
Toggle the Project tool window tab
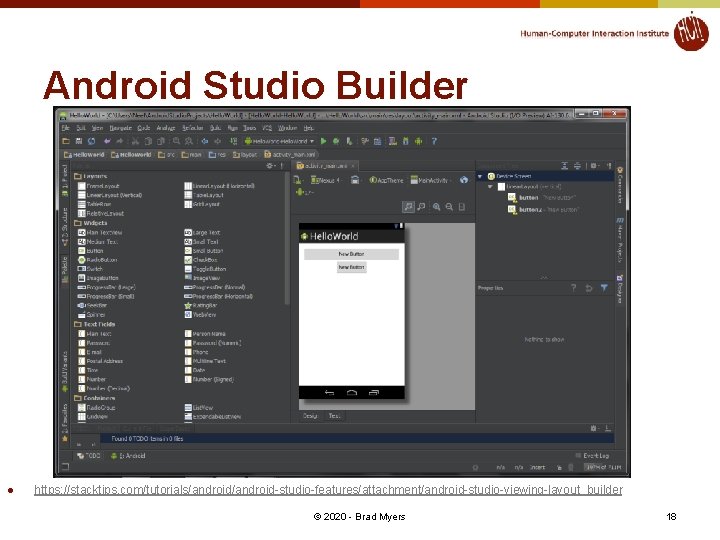(x=65, y=181)
